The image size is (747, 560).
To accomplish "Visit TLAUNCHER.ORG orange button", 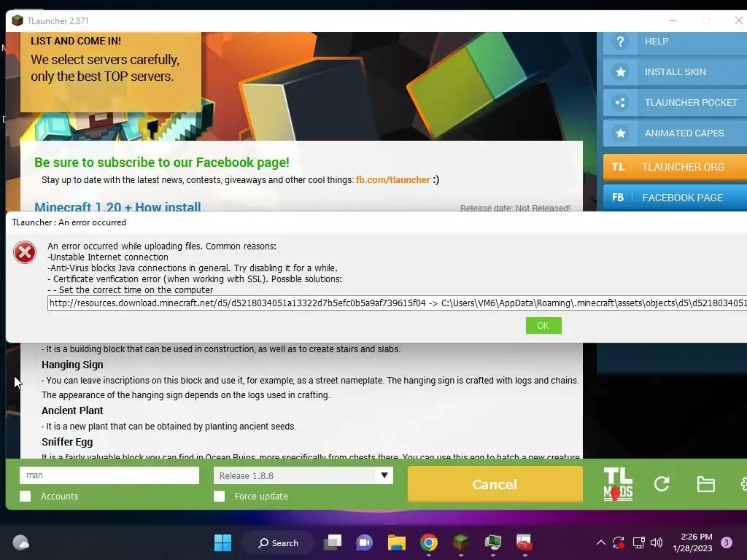I will pos(675,167).
